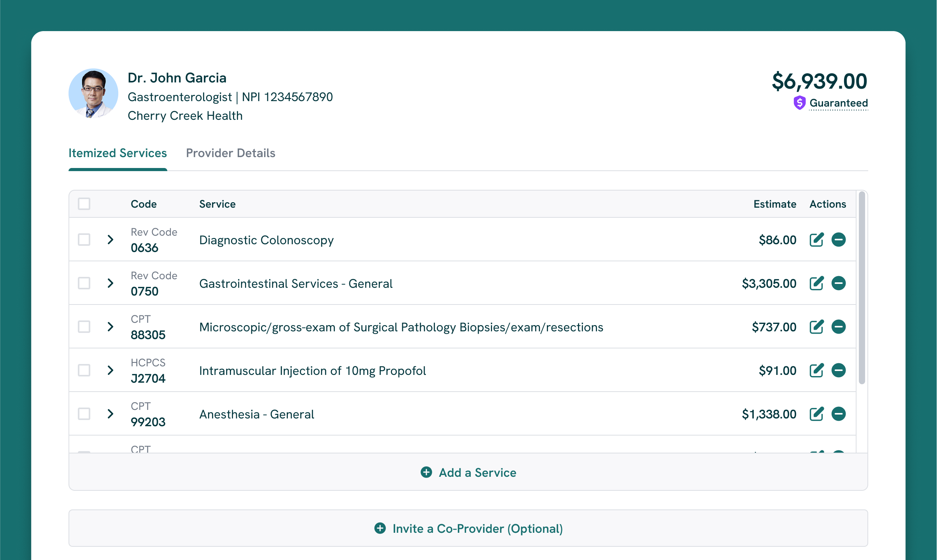The height and width of the screenshot is (560, 937).
Task: Expand the CPT 88305 row details
Action: [110, 327]
